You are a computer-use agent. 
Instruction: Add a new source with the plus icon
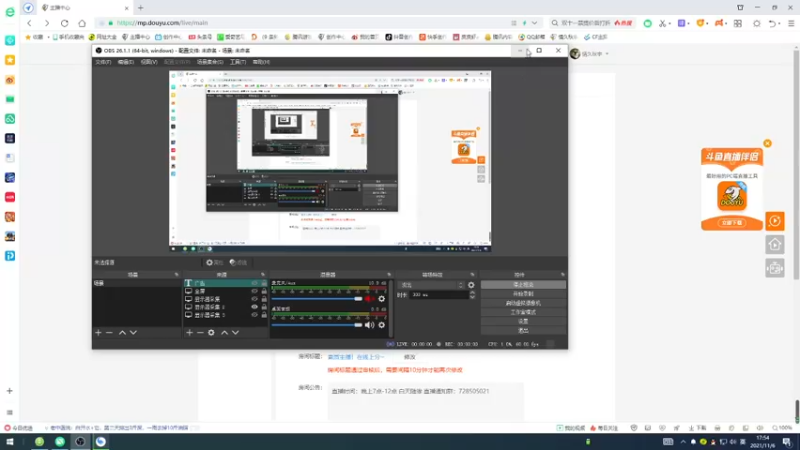pyautogui.click(x=189, y=333)
